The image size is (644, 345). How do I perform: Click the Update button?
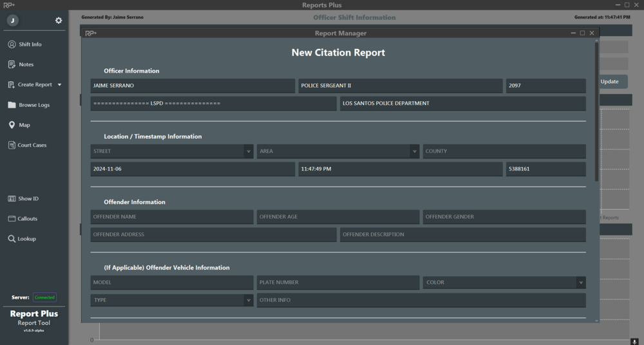tap(609, 82)
